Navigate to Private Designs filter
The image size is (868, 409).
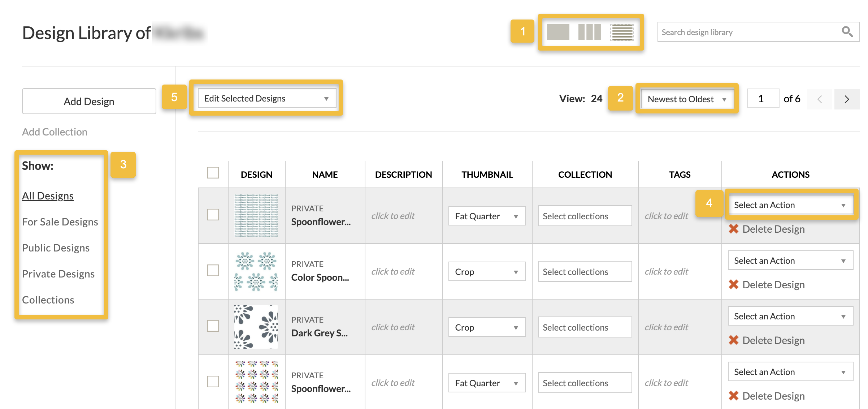[x=57, y=274]
